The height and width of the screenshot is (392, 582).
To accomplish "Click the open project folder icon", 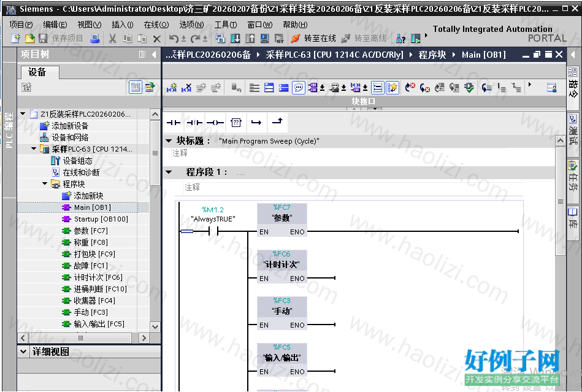I will click(29, 38).
